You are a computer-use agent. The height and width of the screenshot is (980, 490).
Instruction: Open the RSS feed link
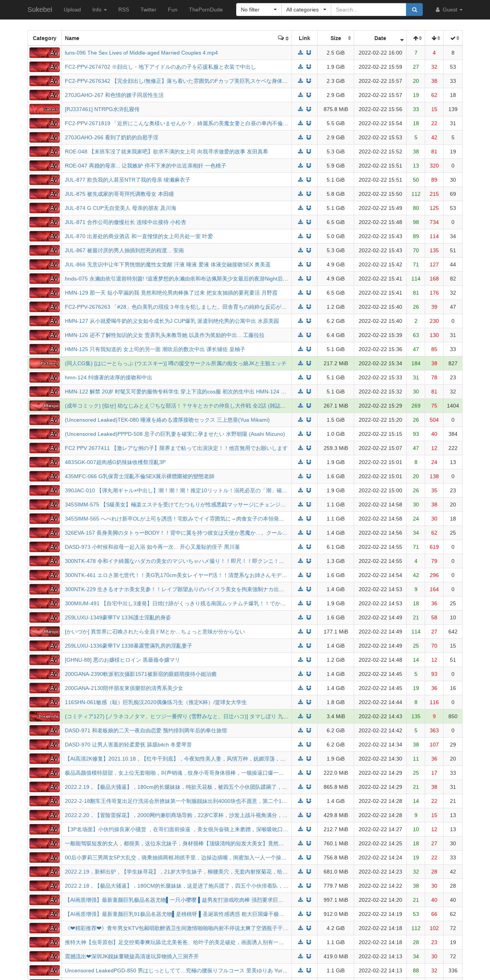coord(124,10)
